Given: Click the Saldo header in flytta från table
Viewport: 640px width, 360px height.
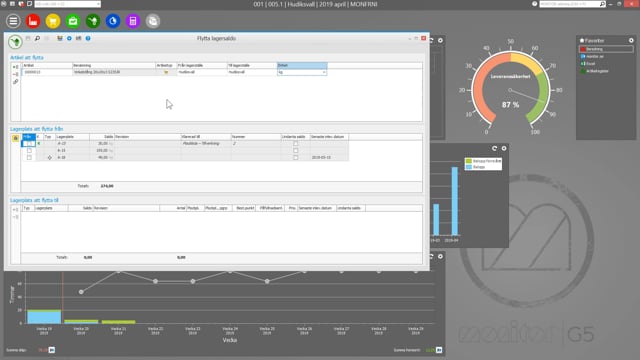Looking at the screenshot, I should pyautogui.click(x=102, y=137).
